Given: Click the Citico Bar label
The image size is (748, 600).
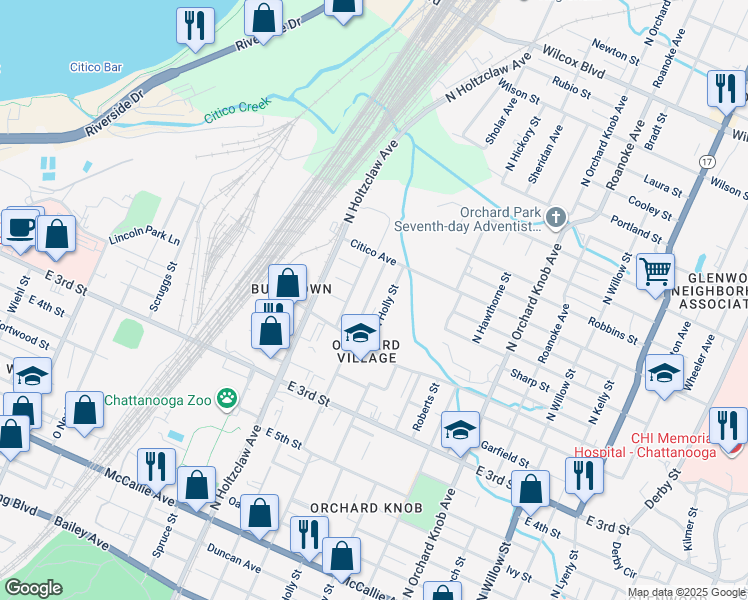Looking at the screenshot, I should (x=96, y=67).
